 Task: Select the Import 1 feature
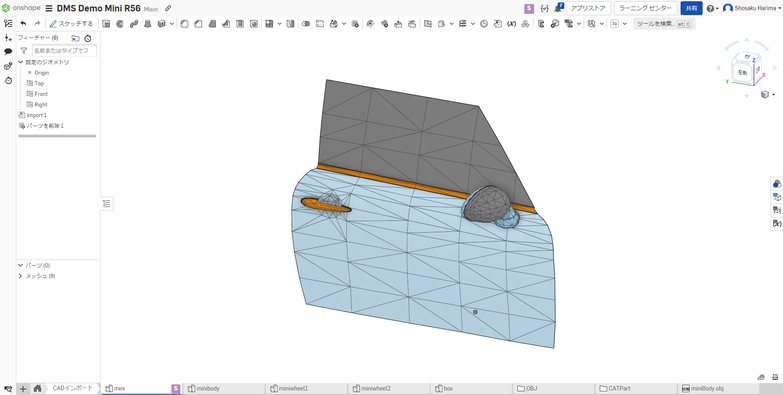pos(36,115)
